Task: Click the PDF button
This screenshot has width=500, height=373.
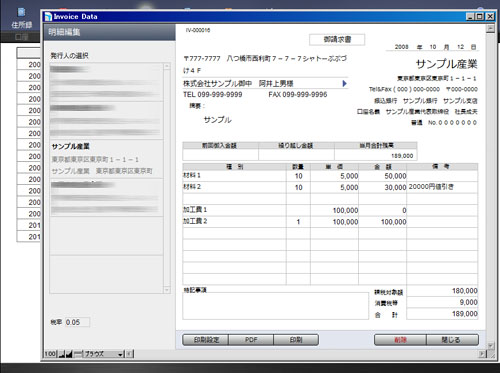Action: [251, 340]
